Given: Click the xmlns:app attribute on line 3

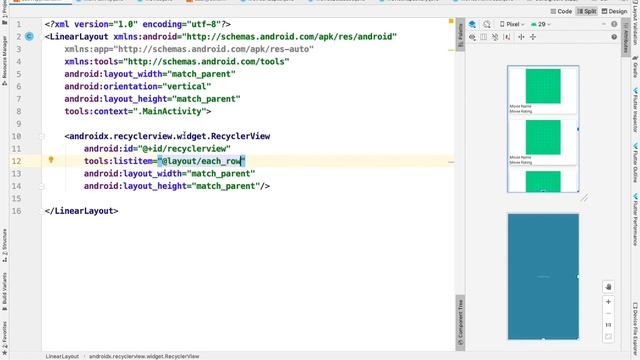Looking at the screenshot, I should tap(189, 49).
